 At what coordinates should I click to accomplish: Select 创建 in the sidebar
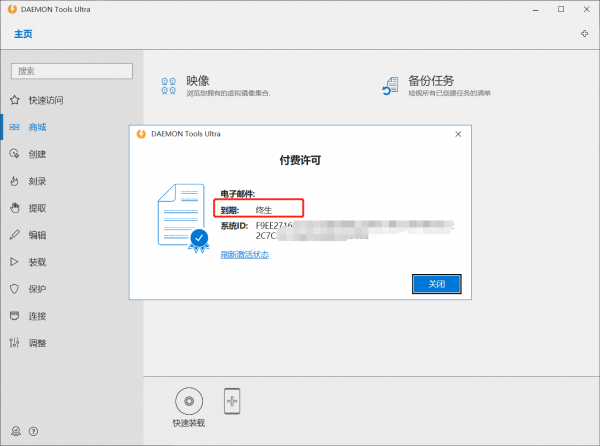tap(38, 154)
